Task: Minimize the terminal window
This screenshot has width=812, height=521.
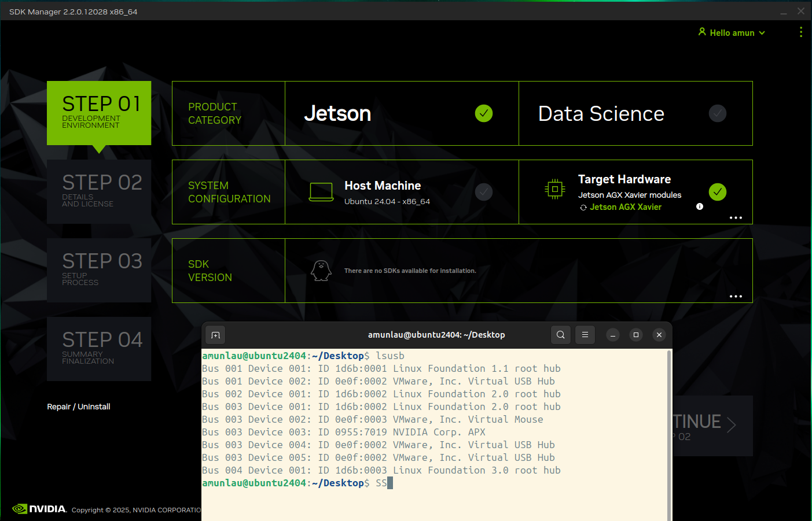Action: tap(613, 335)
